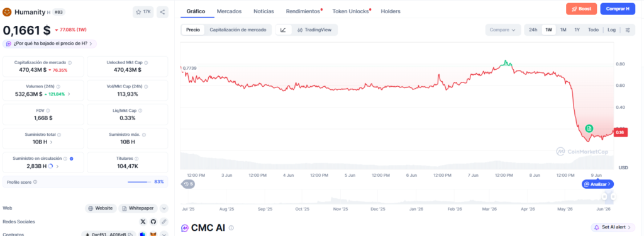Screen dimensions: 644x236
Task: Open the Website link
Action: 101,208
